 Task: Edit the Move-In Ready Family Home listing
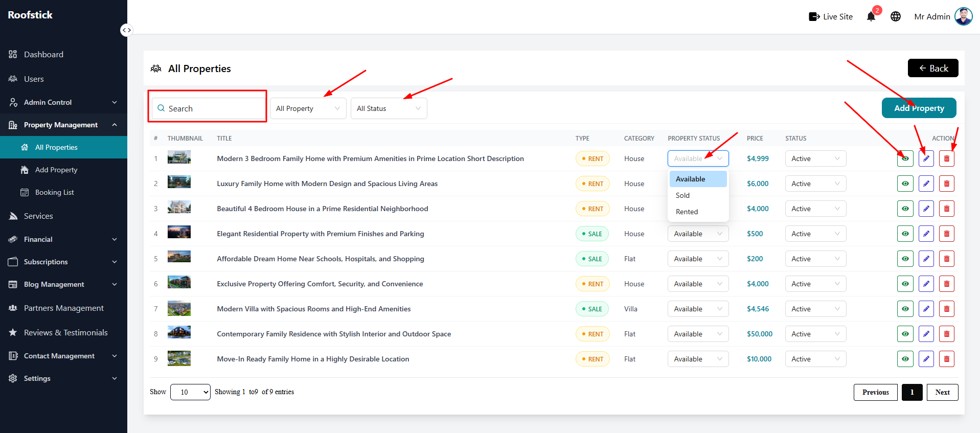point(926,359)
